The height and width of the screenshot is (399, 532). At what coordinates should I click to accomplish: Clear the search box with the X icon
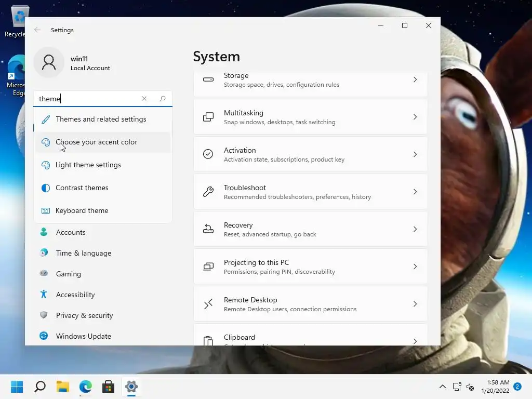coord(144,98)
